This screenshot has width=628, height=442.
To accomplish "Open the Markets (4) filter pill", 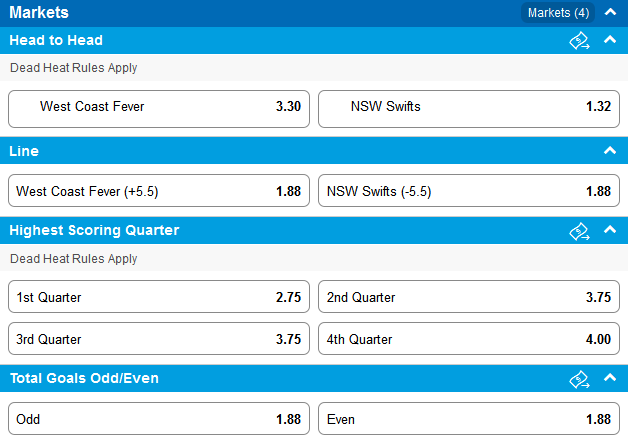I will click(558, 13).
